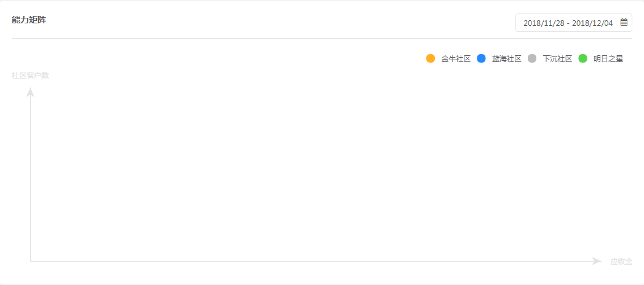Click the 应收金 horizontal axis label
Screen dimensions: 644x285
pyautogui.click(x=621, y=261)
